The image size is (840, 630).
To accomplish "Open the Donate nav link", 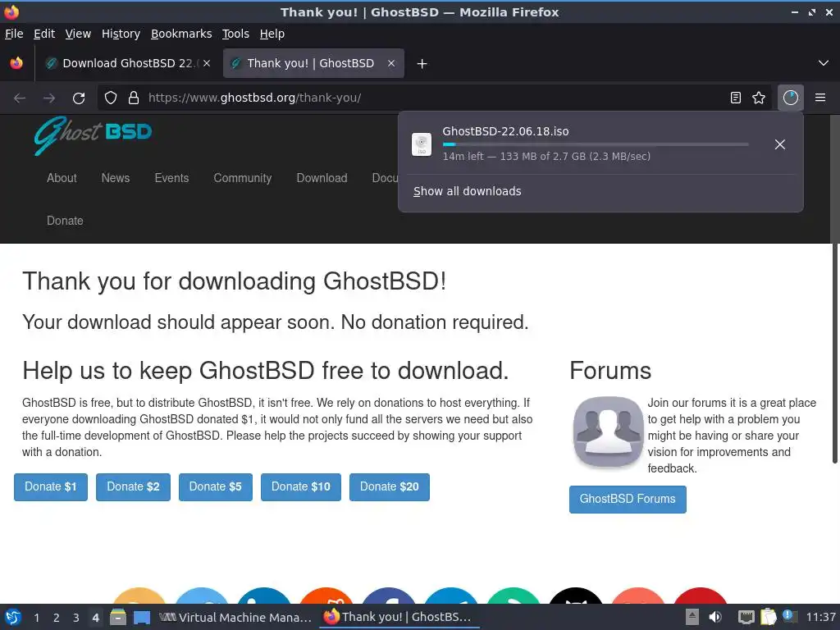I will 65,221.
